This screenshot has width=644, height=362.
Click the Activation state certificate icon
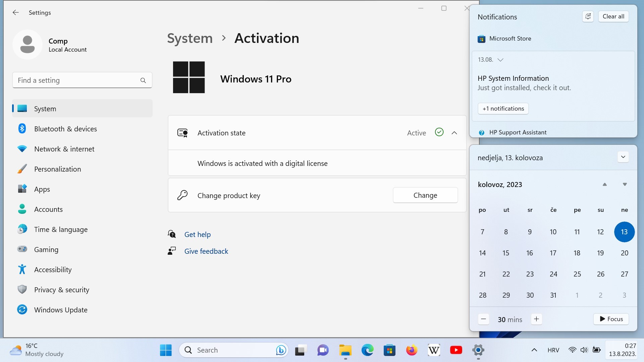click(x=182, y=133)
